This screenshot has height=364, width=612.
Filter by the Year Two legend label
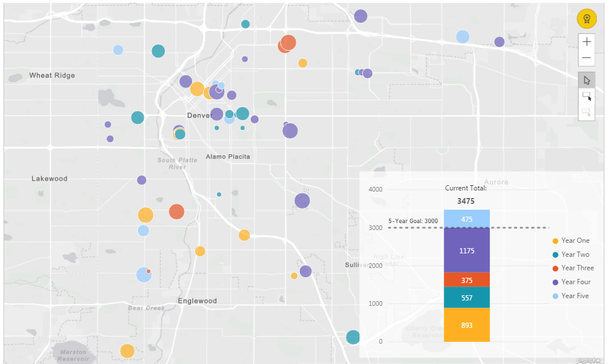coord(575,255)
